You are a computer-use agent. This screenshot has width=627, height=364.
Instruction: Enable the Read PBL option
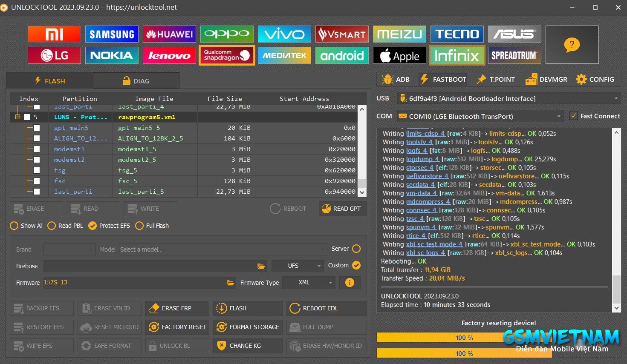coord(66,226)
